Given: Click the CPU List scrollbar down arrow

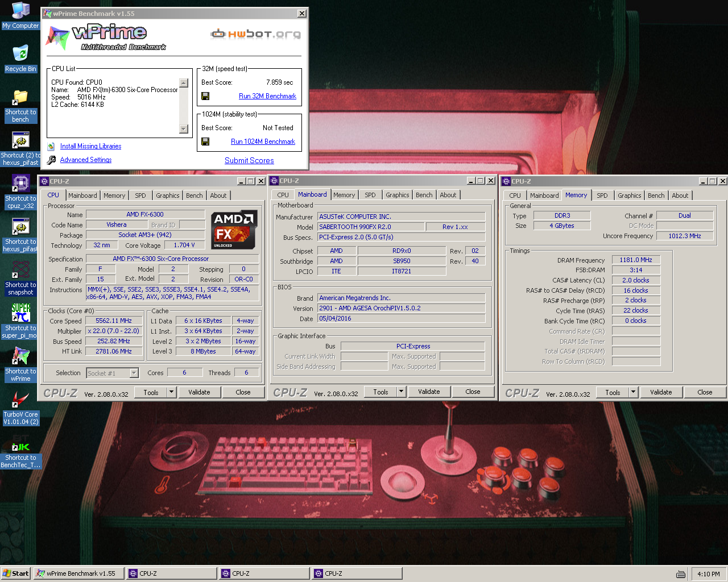Looking at the screenshot, I should click(184, 129).
